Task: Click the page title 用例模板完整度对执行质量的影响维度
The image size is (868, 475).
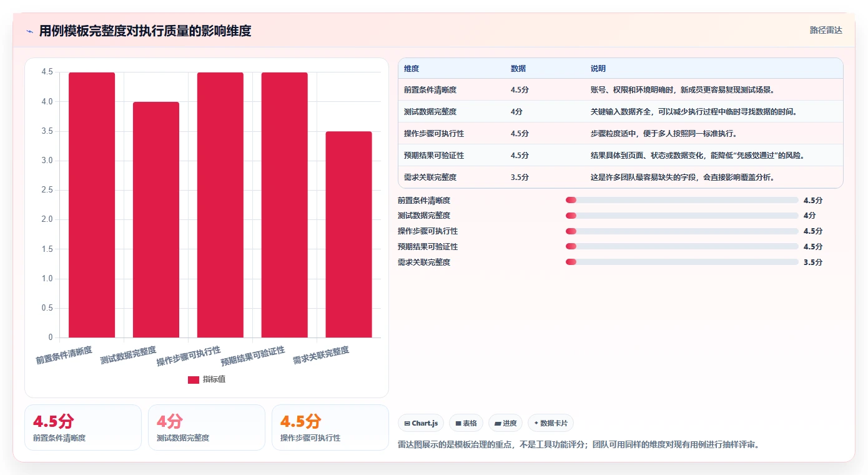Action: (145, 31)
